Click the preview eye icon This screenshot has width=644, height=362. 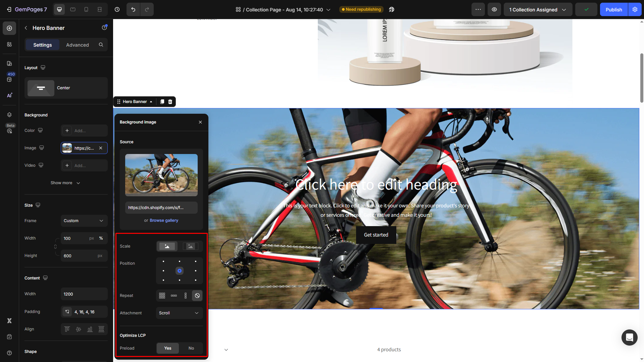[x=494, y=9]
